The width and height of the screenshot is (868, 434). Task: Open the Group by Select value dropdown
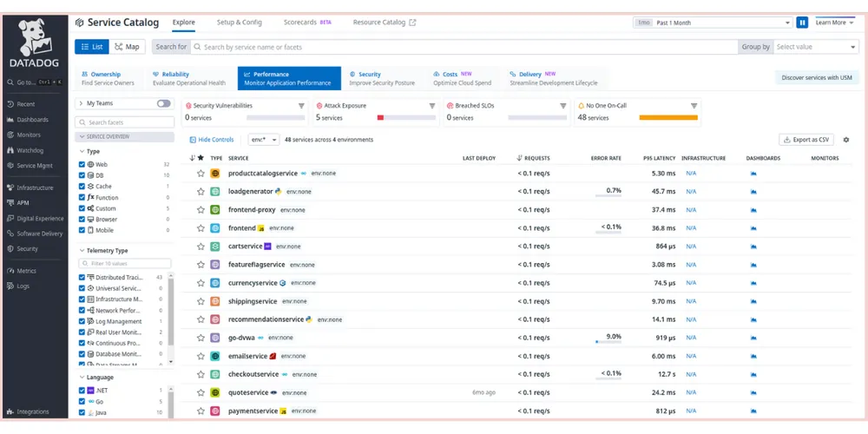coord(816,47)
